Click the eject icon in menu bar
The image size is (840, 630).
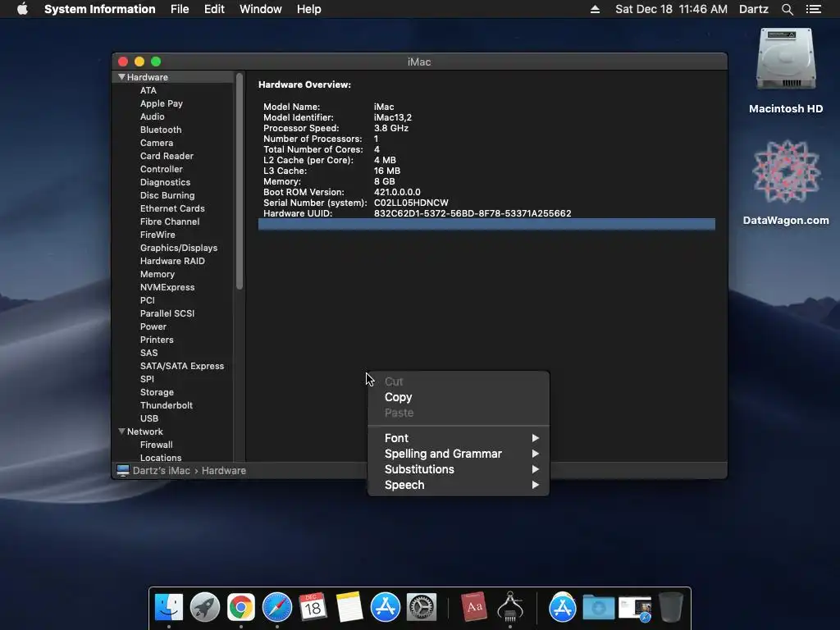(595, 9)
